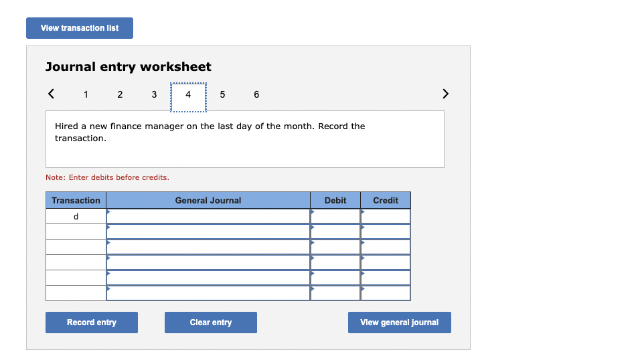Switch to journal entry tab 6
Viewport: 636px width, 364px height.
(x=256, y=94)
